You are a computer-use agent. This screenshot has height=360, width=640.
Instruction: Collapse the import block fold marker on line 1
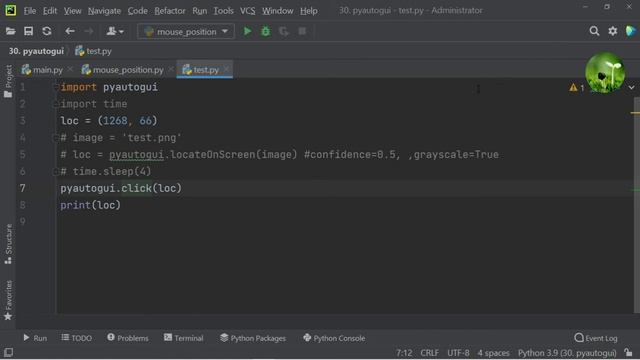click(56, 87)
